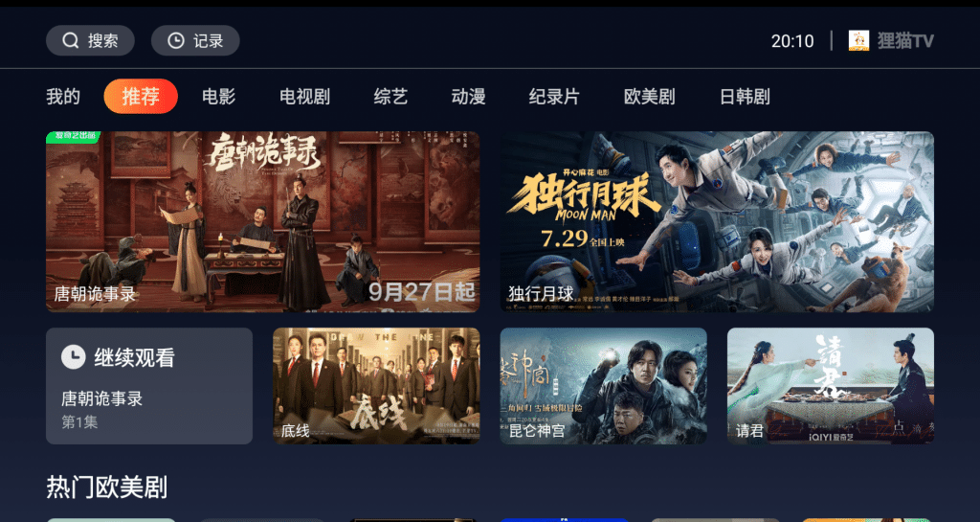Viewport: 980px width, 522px height.
Task: Switch to the 欧美剧 tab
Action: tap(650, 97)
